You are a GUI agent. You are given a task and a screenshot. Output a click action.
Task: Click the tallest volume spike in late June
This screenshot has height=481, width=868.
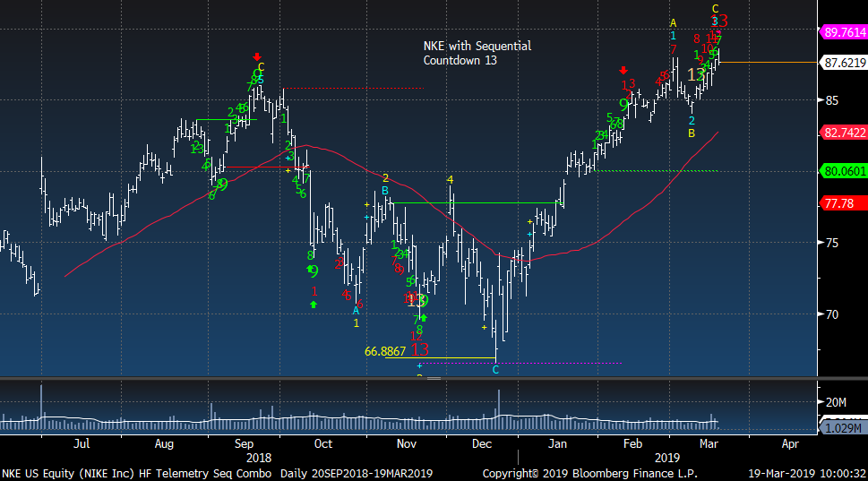(41, 407)
